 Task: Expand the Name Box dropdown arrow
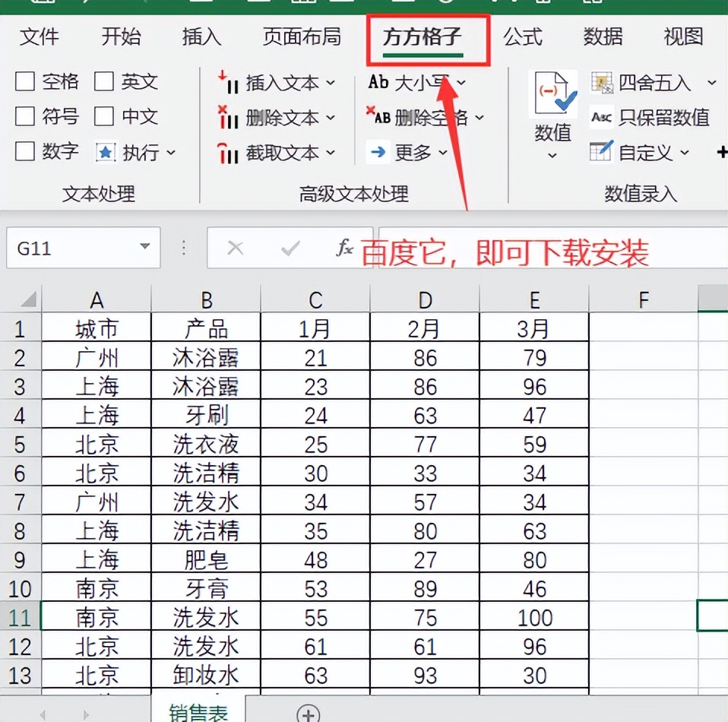pos(144,248)
